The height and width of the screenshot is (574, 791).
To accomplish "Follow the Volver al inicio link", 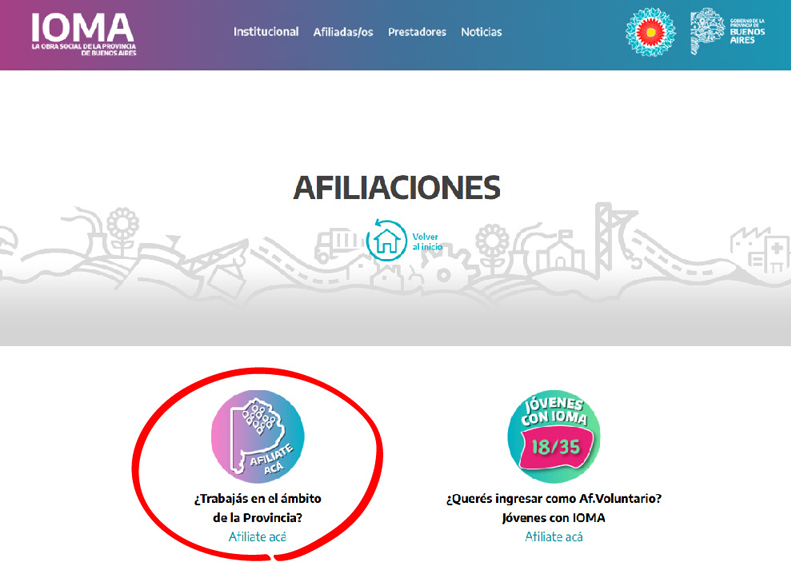I will pos(427,242).
